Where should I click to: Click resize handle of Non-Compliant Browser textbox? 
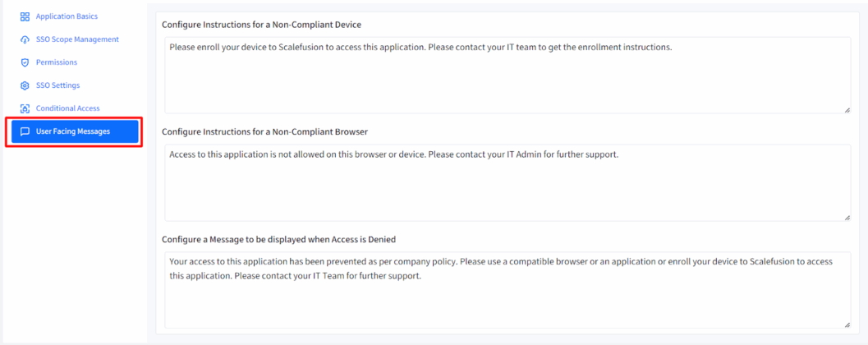click(847, 217)
